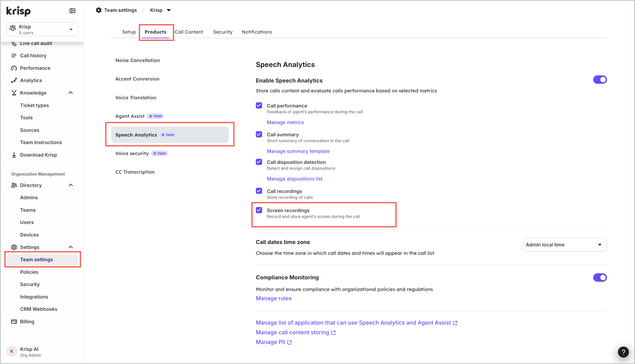Click the Manage metrics link
635x364 pixels.
(x=285, y=123)
